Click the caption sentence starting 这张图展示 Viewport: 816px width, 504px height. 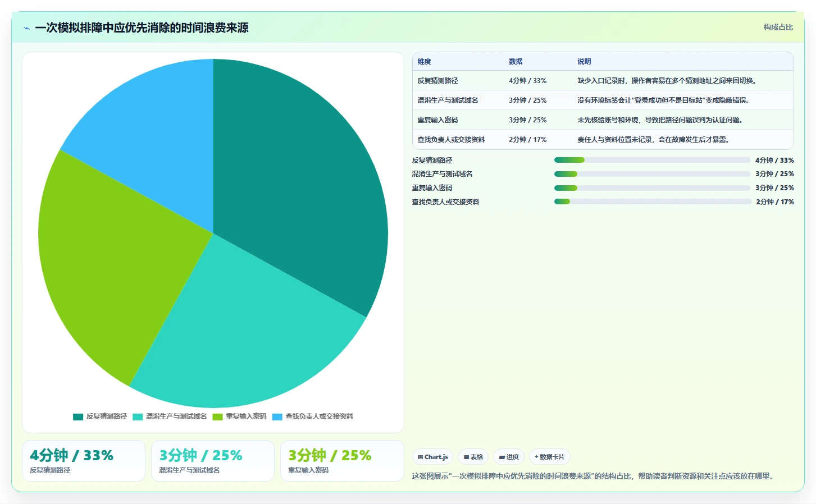pos(594,476)
